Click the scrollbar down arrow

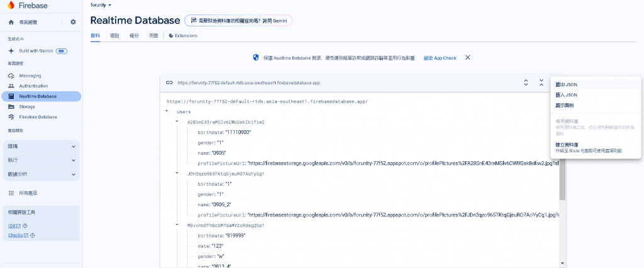563,263
